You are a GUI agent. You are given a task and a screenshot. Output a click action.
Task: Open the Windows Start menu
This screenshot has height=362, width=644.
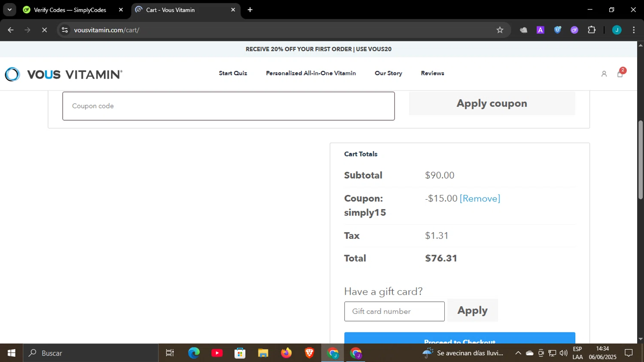tap(12, 353)
